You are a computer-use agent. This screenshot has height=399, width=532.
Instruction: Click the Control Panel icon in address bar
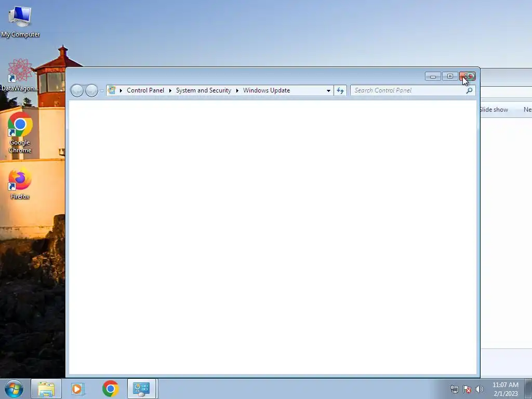point(112,90)
